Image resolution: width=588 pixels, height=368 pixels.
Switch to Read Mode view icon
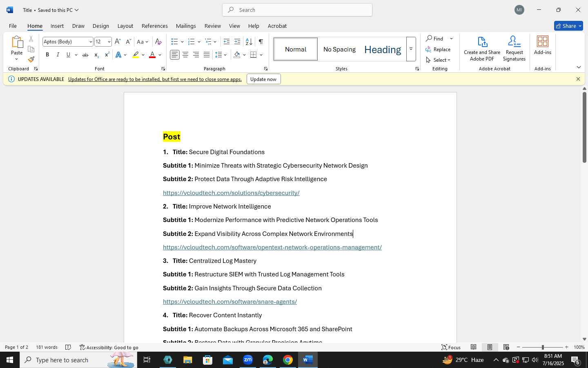click(x=473, y=347)
